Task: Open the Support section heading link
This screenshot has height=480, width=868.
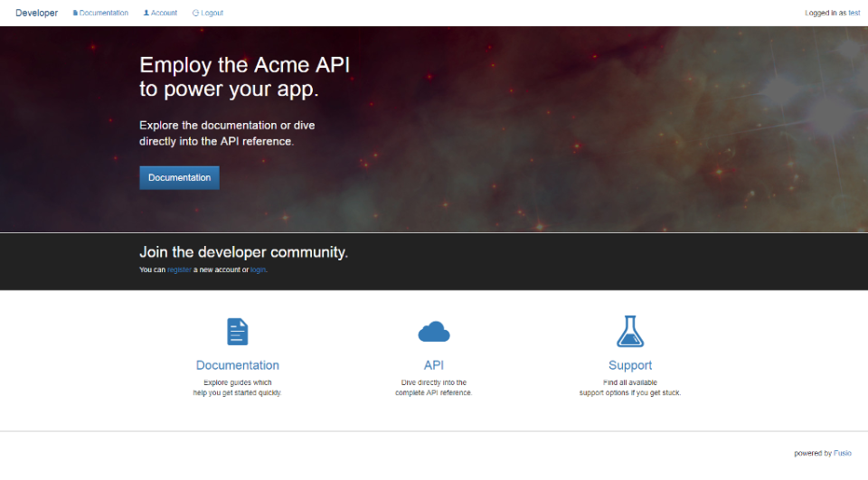Action: [630, 365]
